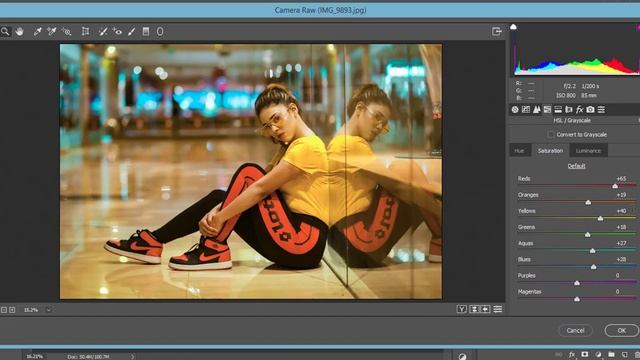Click the histogram graph
This screenshot has width=640, height=360.
pyautogui.click(x=576, y=50)
